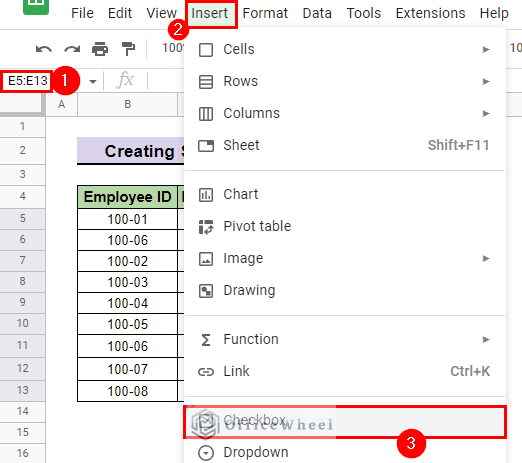Select row 1 header
Image resolution: width=522 pixels, height=463 pixels.
coord(22,127)
